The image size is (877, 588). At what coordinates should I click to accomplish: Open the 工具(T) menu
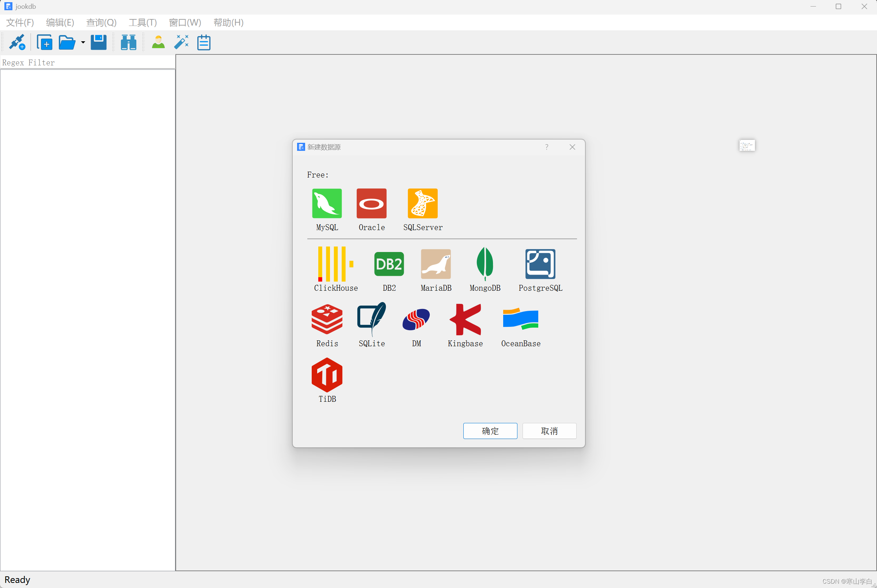[x=143, y=23]
